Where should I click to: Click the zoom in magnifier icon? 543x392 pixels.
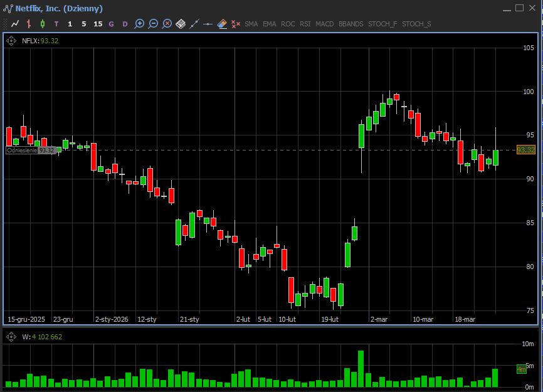[139, 24]
